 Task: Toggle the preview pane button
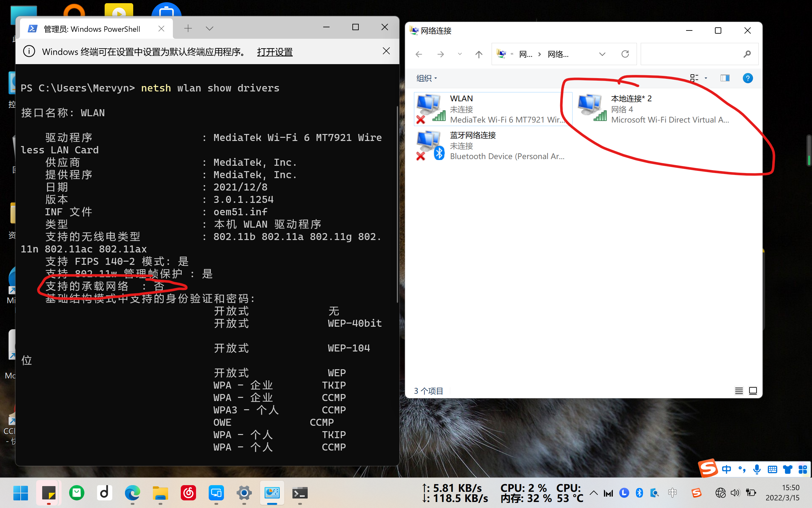[x=725, y=78]
